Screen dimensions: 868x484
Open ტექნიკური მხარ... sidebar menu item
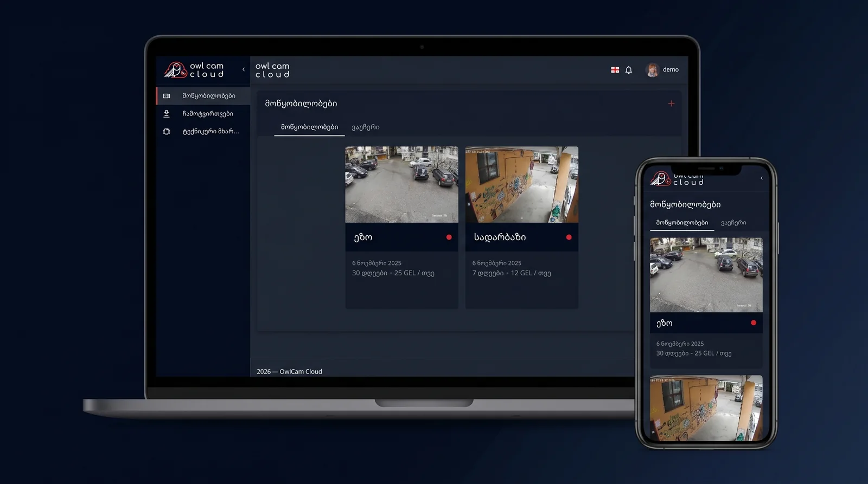(203, 132)
